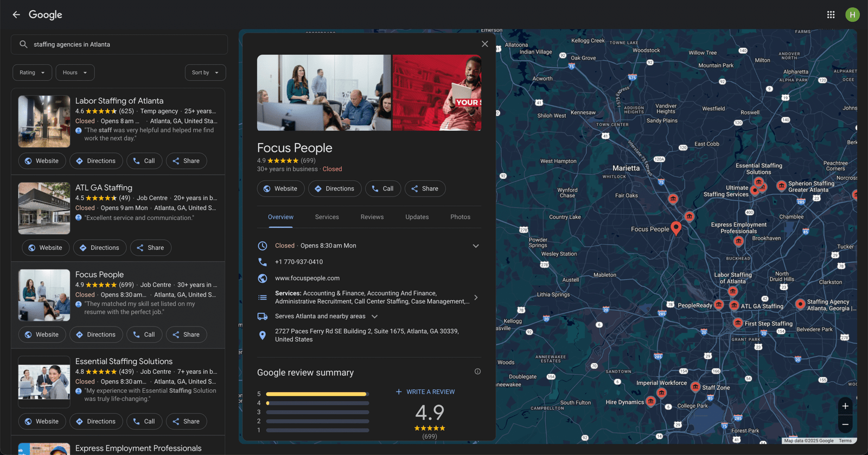Open the Focus People office group photo

(x=324, y=93)
